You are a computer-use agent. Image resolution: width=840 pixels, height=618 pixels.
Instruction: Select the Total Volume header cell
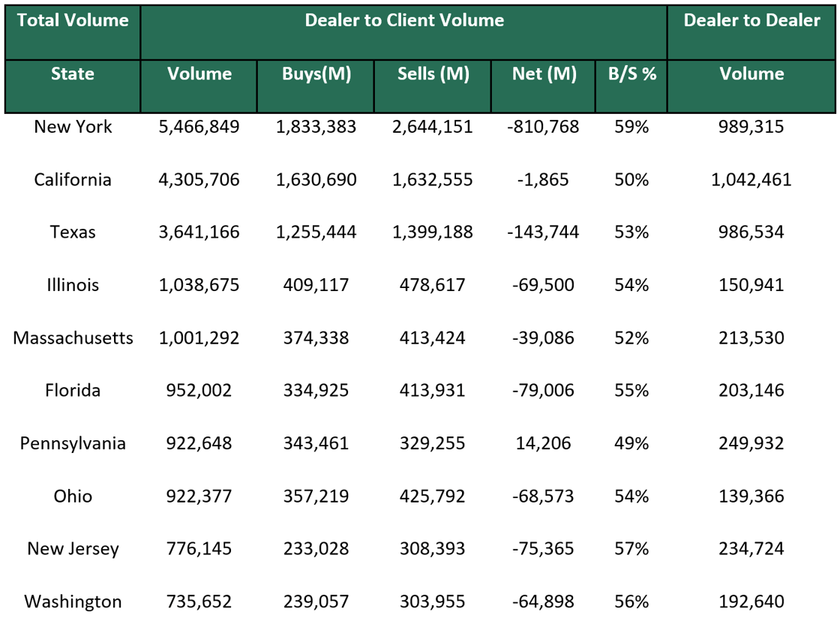72,20
